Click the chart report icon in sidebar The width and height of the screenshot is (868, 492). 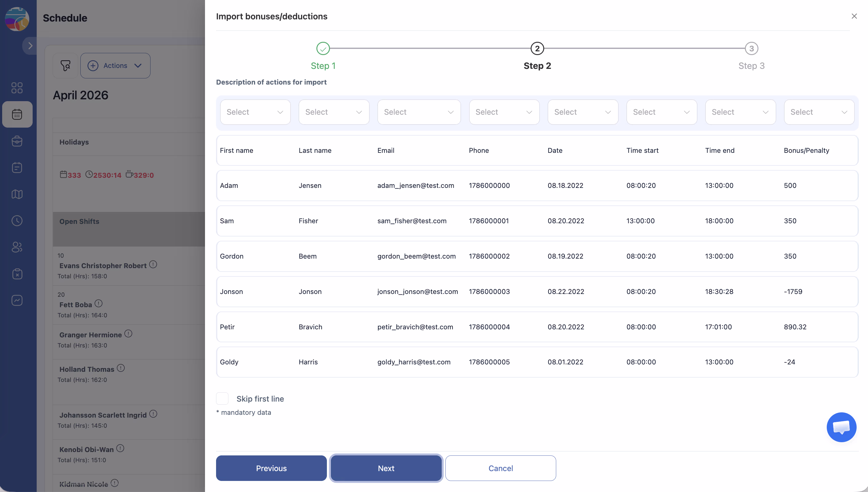click(17, 300)
